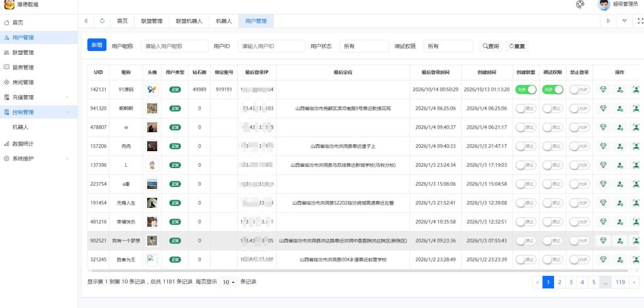Click the UID cell 902521
This screenshot has height=308, width=644.
(99, 241)
